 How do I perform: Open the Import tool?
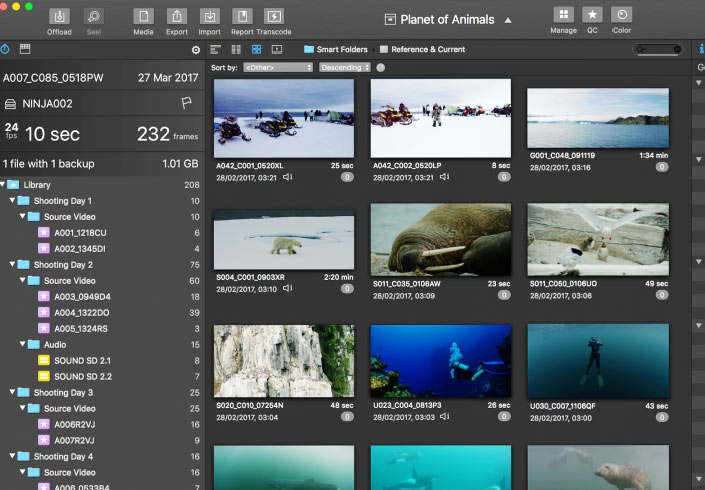click(210, 17)
